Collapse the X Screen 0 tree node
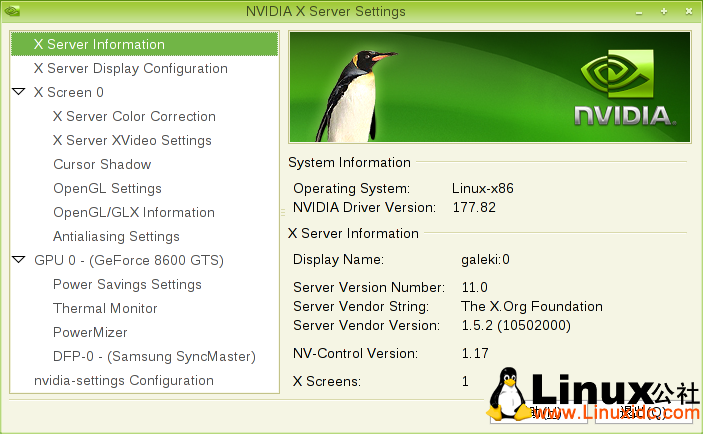 click(20, 92)
